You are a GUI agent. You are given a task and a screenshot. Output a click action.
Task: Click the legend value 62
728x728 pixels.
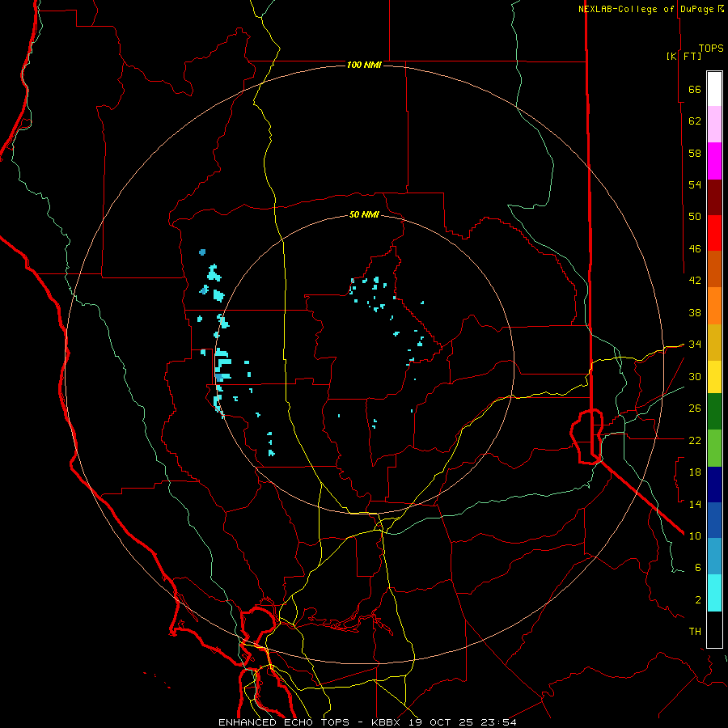[x=695, y=121]
